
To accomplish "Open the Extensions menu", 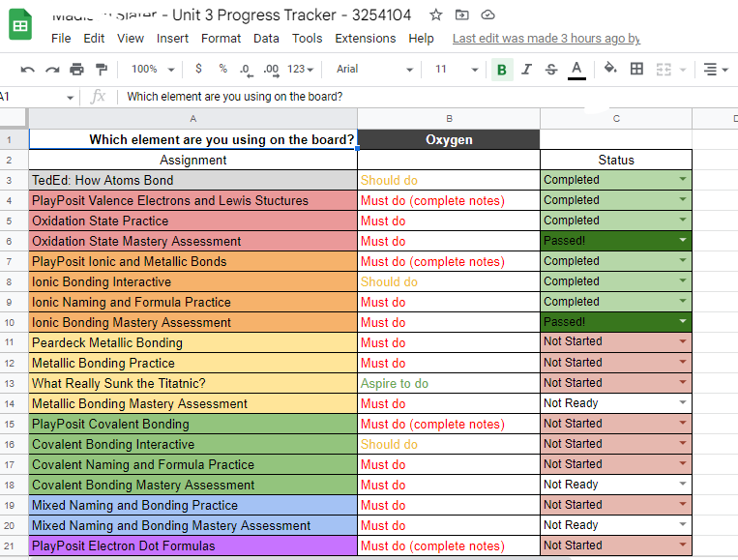I will (x=366, y=39).
